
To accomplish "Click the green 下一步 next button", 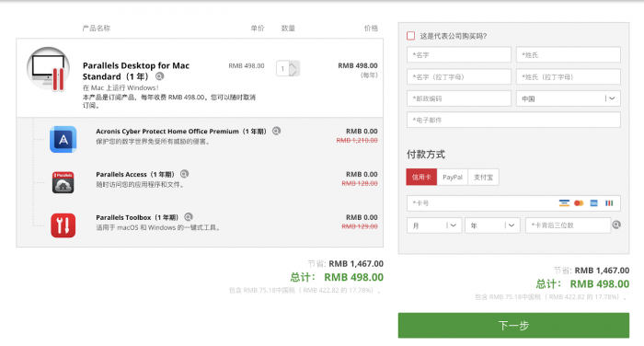I will [513, 326].
